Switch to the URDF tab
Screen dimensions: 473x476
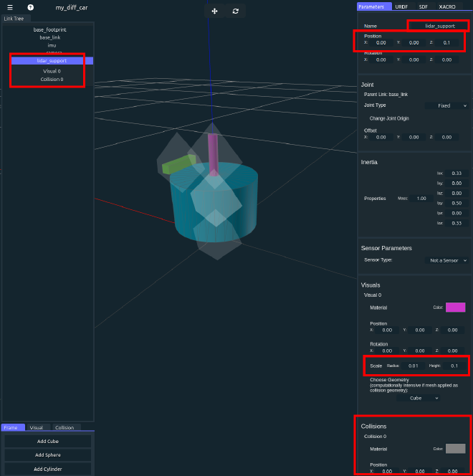pyautogui.click(x=401, y=6)
